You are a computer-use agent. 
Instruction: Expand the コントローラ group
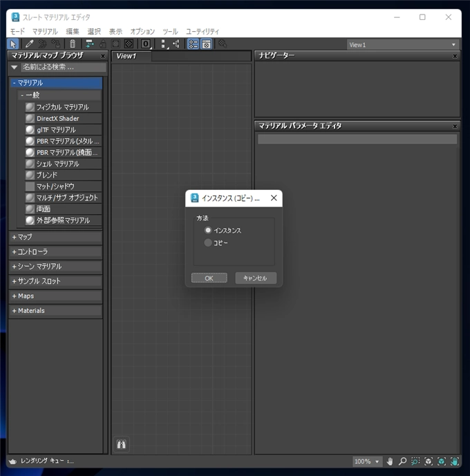pos(56,251)
